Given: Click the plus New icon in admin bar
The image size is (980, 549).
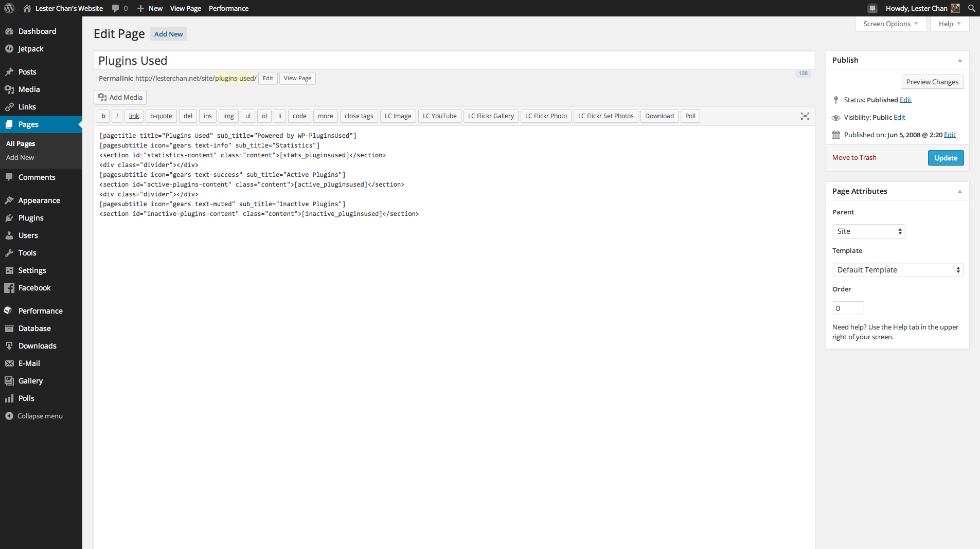Looking at the screenshot, I should click(140, 8).
